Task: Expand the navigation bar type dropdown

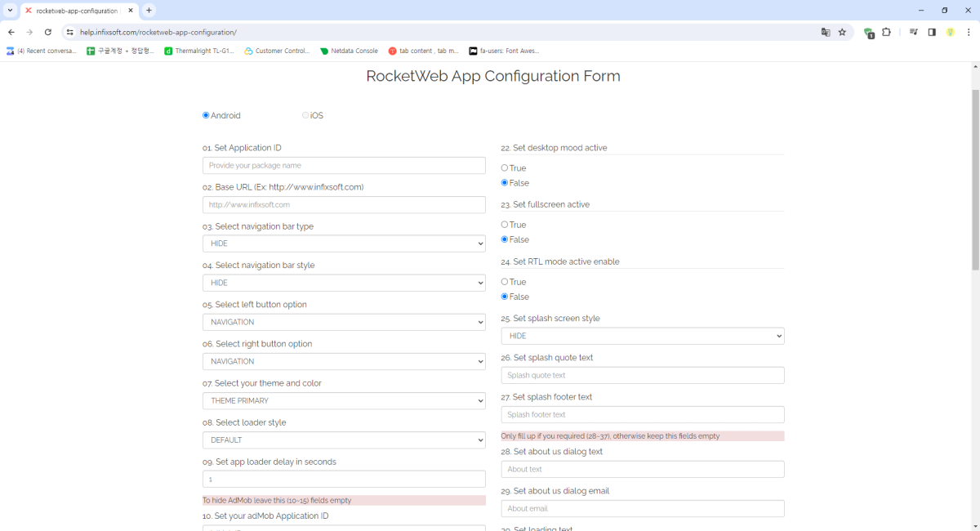Action: point(344,243)
